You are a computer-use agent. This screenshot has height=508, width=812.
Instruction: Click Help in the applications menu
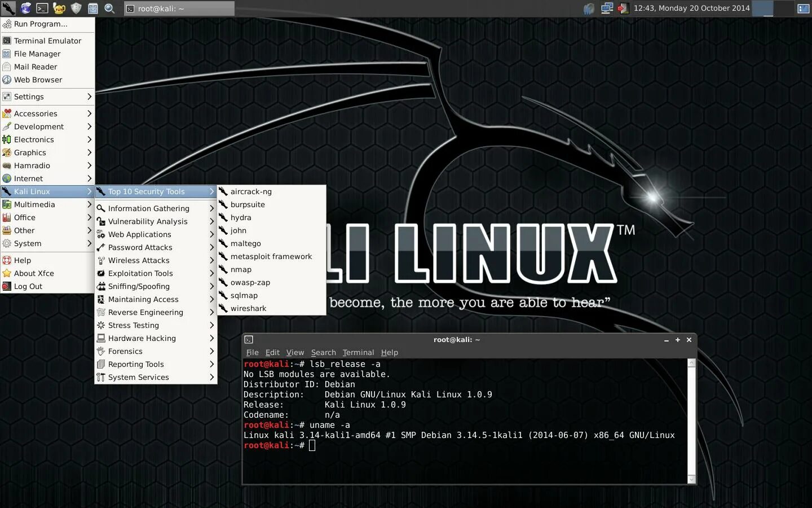(47, 260)
